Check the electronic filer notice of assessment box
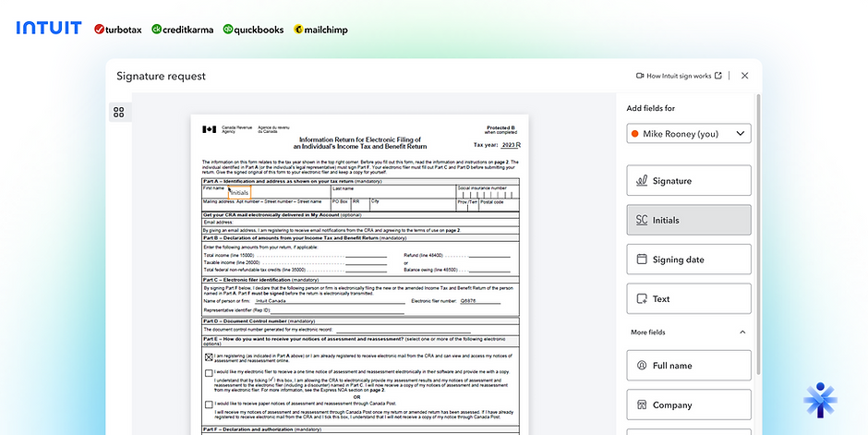The image size is (868, 435). pyautogui.click(x=209, y=373)
